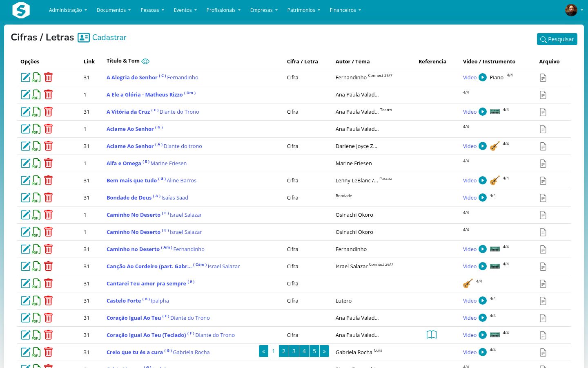
Task: Go to page 5 in pagination
Action: pos(314,351)
